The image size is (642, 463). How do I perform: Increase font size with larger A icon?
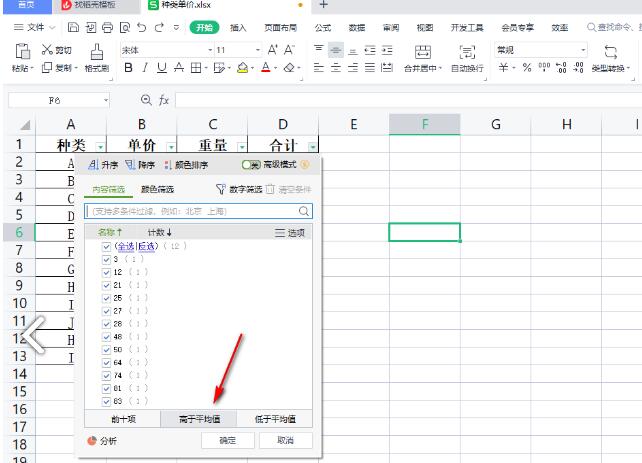[272, 50]
